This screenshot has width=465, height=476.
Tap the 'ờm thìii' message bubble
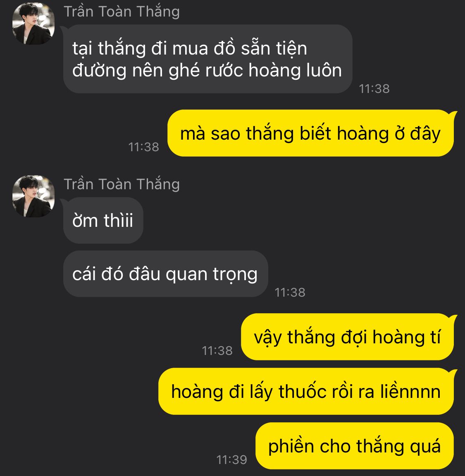[x=103, y=220]
